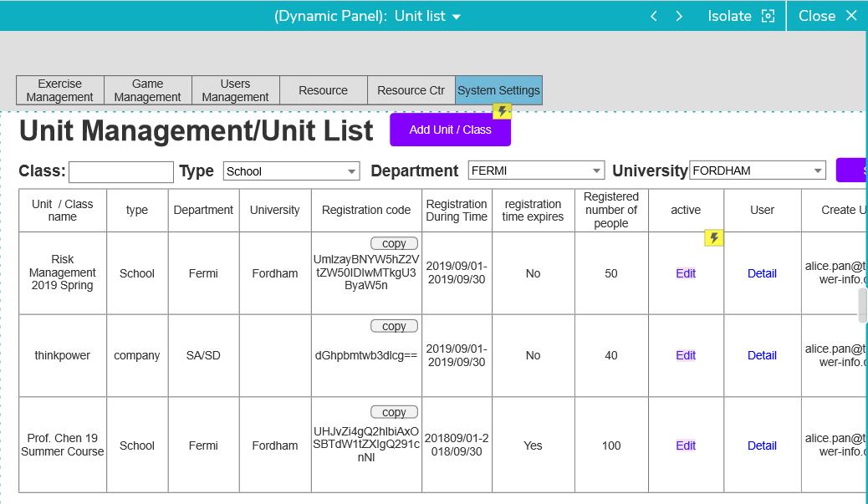Copy thinkpower registration code
This screenshot has width=868, height=504.
(x=394, y=327)
